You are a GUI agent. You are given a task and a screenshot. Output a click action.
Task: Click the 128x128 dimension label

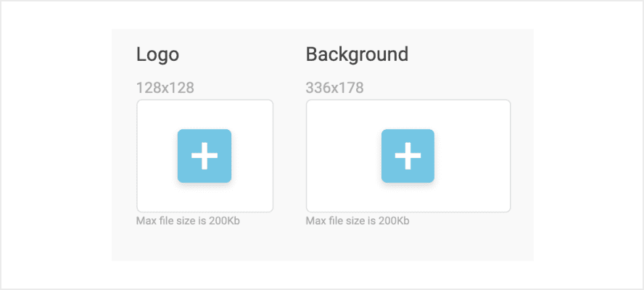pos(165,88)
